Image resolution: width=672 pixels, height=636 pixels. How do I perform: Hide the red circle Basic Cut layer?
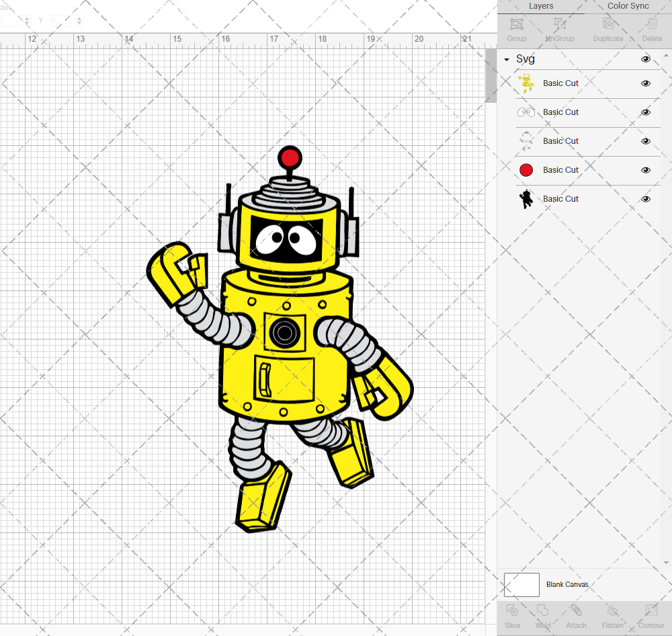(x=645, y=170)
